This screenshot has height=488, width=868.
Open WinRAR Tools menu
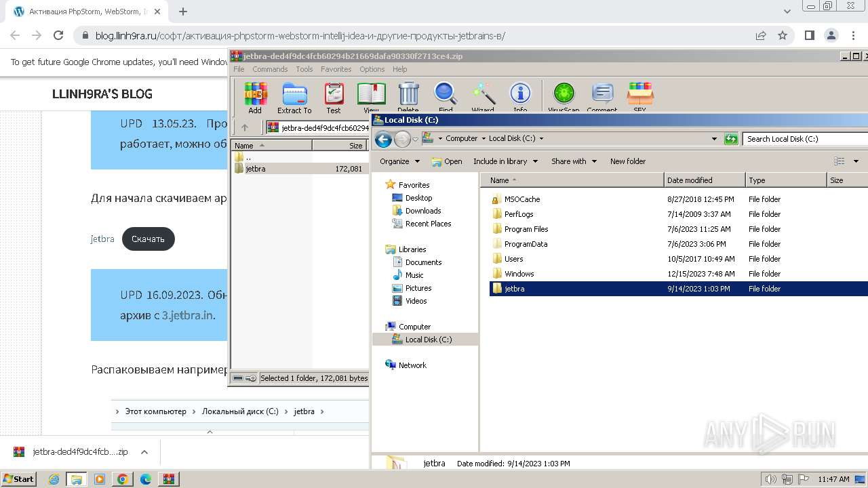point(304,69)
